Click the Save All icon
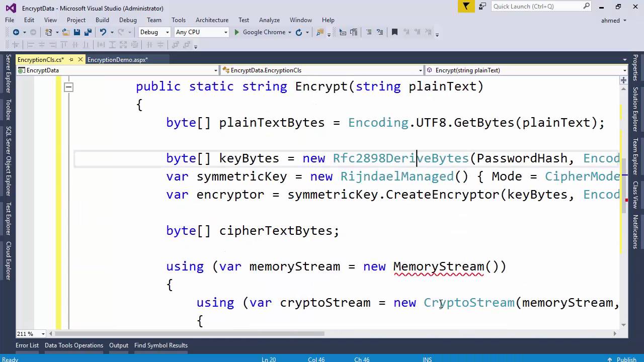 [x=88, y=32]
